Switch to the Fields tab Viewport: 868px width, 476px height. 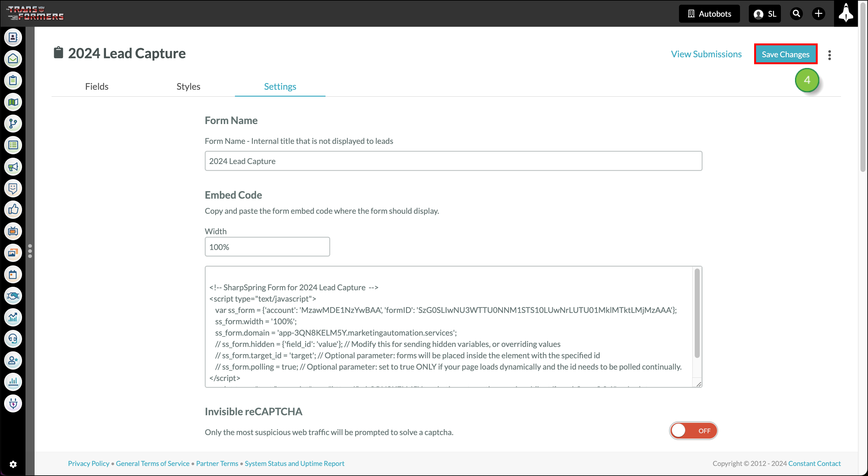97,87
